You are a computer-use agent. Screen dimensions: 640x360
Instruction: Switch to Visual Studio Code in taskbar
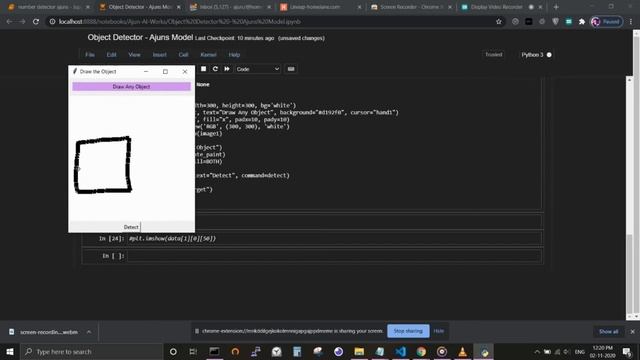coord(400,351)
